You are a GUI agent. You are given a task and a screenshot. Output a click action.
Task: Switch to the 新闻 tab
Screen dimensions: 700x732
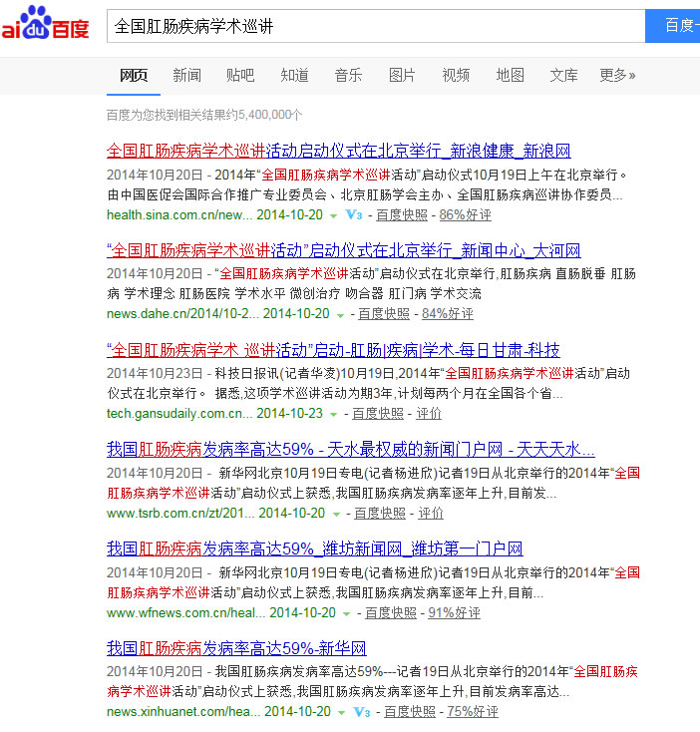click(x=186, y=75)
